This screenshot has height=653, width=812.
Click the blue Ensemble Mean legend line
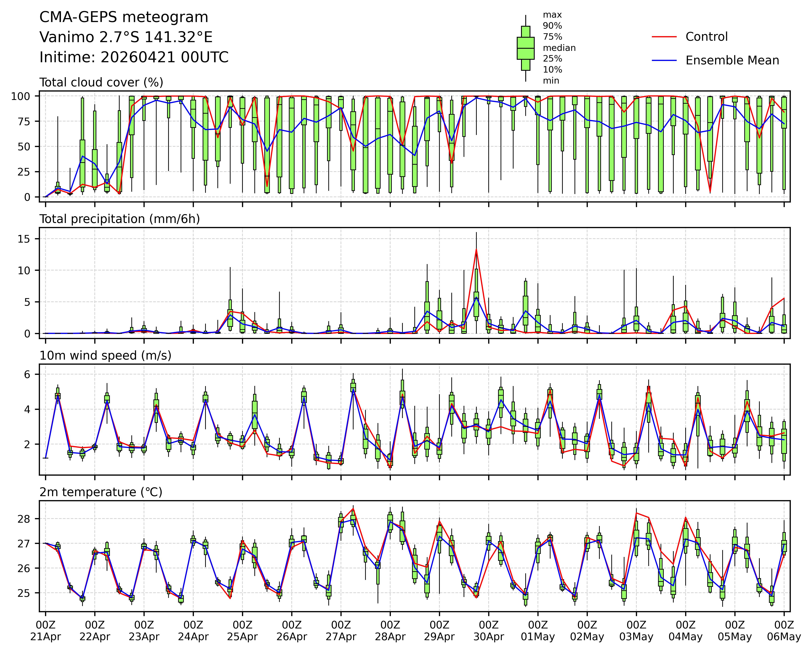point(664,60)
